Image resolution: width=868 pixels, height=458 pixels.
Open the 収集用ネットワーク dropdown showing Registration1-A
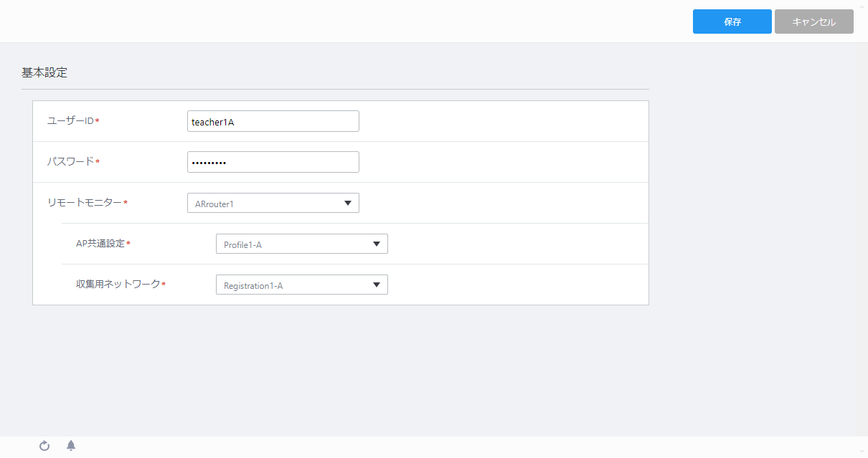coord(301,285)
